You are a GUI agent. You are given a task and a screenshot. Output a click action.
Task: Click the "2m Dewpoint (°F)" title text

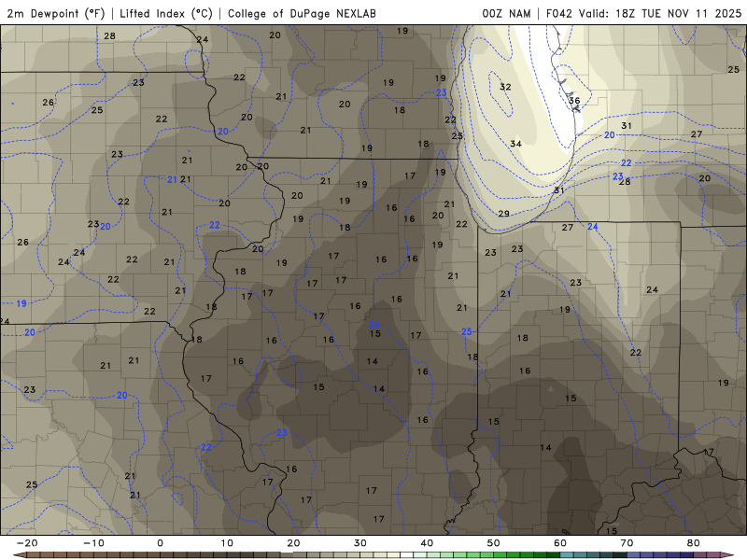pyautogui.click(x=56, y=13)
